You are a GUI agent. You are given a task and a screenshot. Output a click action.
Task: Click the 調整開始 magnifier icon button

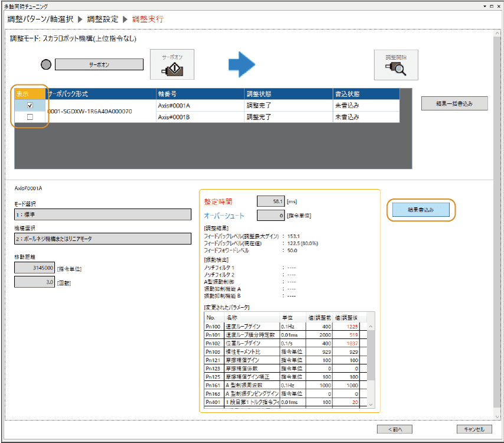click(396, 64)
